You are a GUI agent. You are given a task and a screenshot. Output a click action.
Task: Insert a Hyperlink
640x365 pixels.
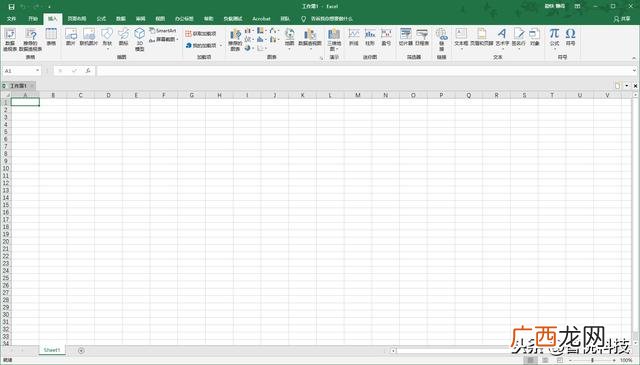tap(441, 40)
